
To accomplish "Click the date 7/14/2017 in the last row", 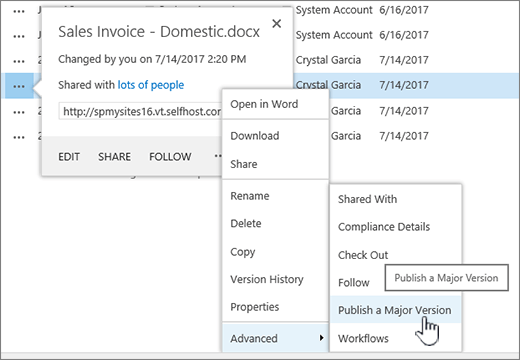I will tap(404, 136).
